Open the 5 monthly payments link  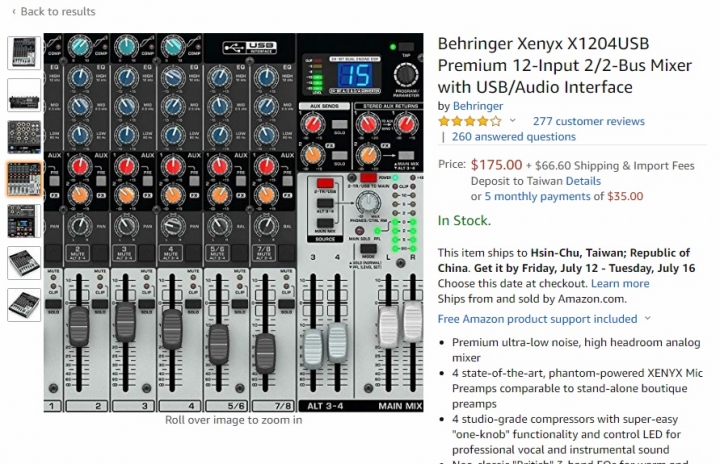tap(537, 197)
